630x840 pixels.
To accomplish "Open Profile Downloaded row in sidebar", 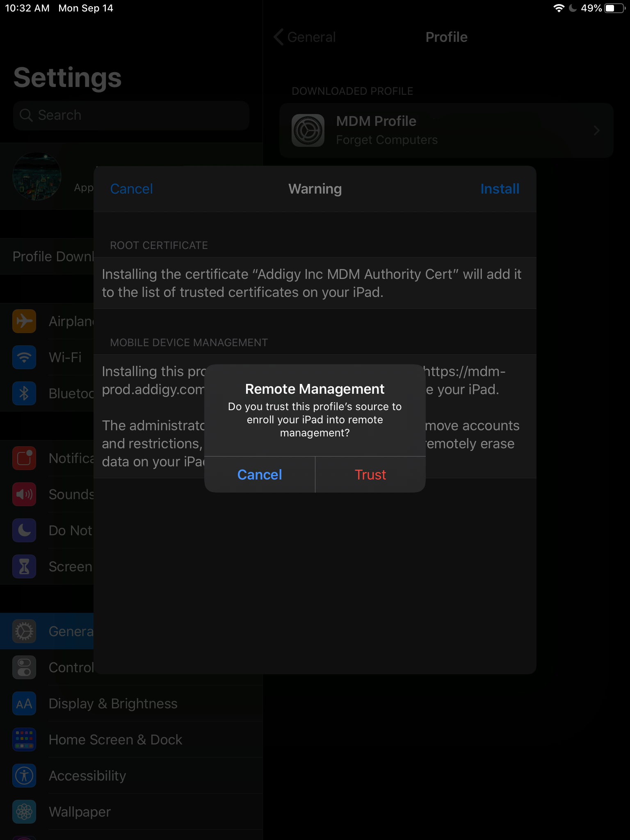I will (x=47, y=256).
